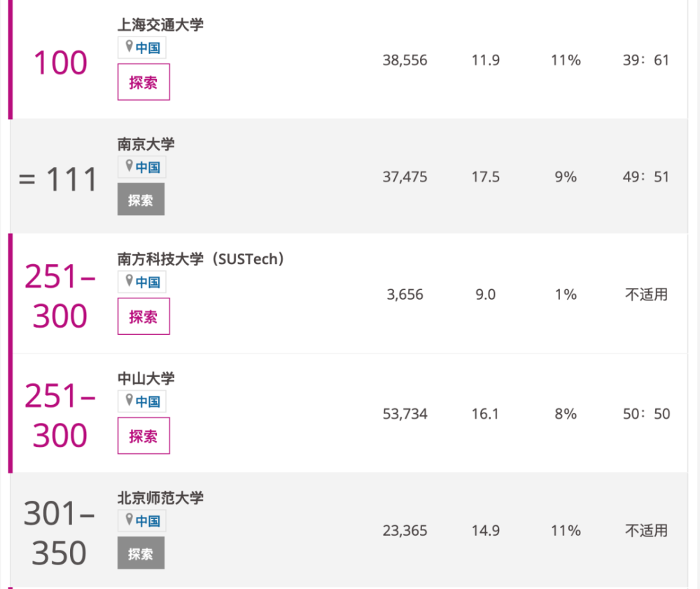
Task: Open the 南方科技大学 (SUSTech) name link
Action: coord(200,258)
